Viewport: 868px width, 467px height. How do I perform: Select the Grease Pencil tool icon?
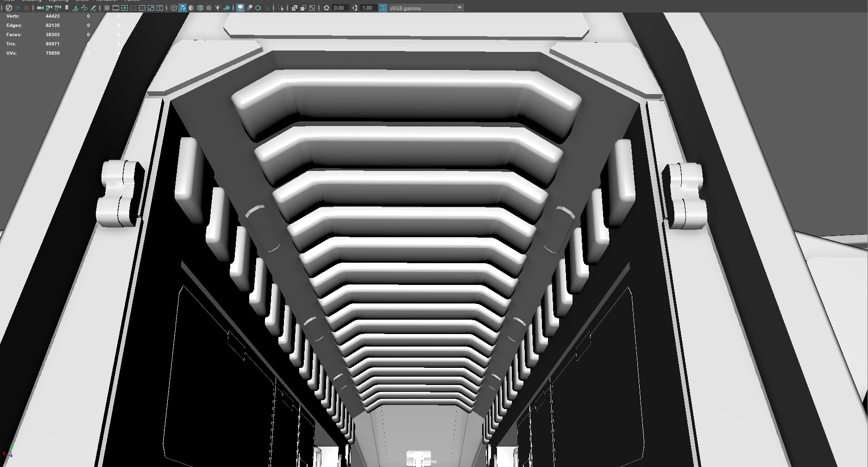pos(93,8)
